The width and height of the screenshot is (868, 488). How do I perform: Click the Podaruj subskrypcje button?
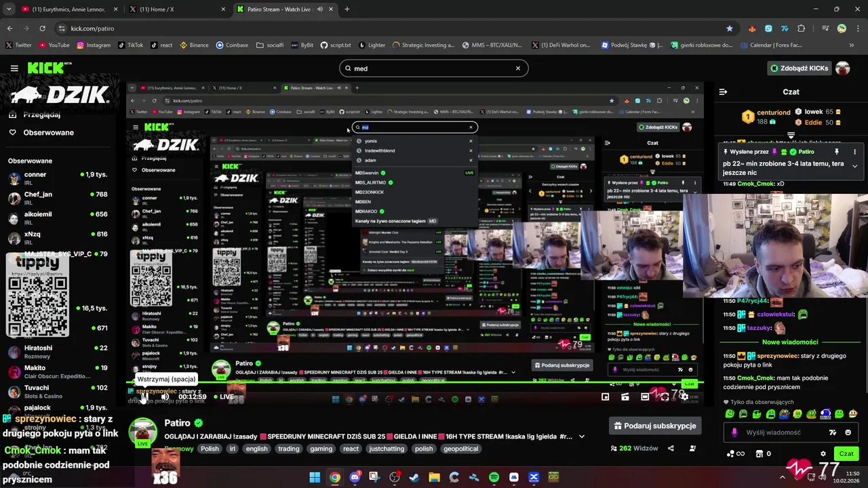tap(655, 426)
